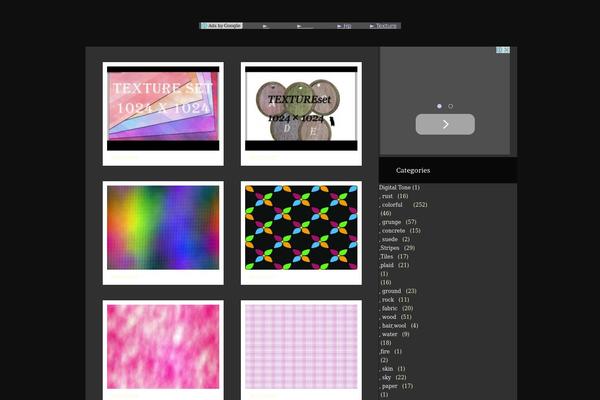
Task: Open the Hp ad link
Action: click(344, 26)
